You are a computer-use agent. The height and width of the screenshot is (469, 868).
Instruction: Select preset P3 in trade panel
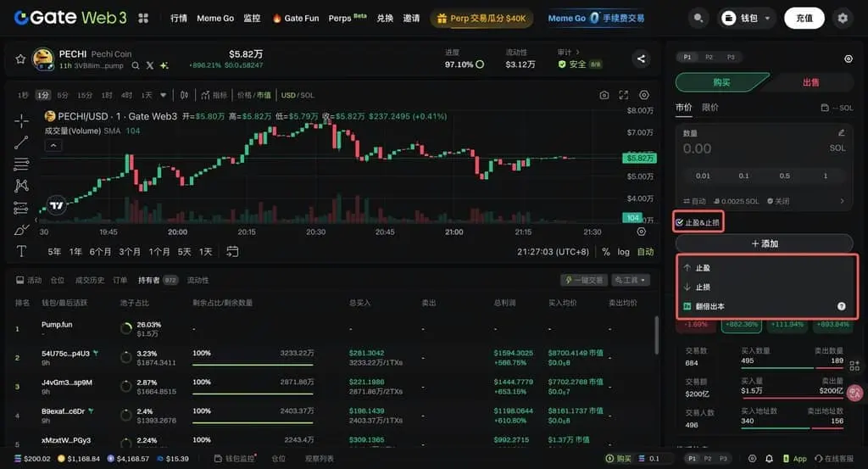(731, 57)
